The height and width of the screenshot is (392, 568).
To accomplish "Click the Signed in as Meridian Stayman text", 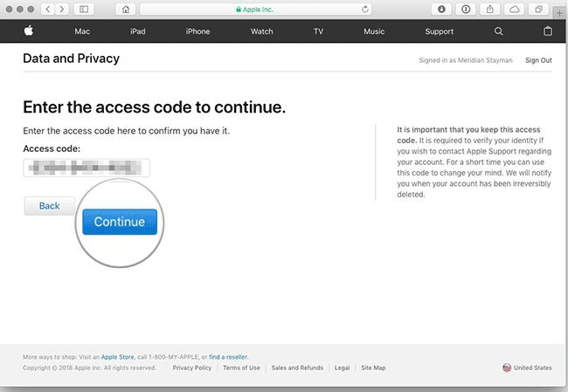I will point(466,60).
